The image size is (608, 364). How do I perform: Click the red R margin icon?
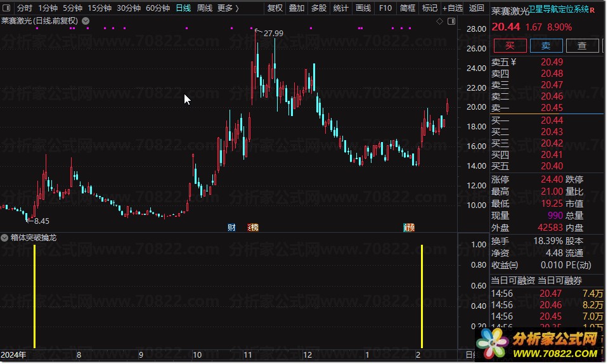coord(592,10)
